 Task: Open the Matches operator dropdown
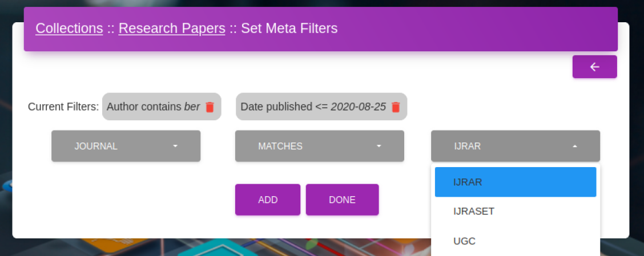click(320, 146)
